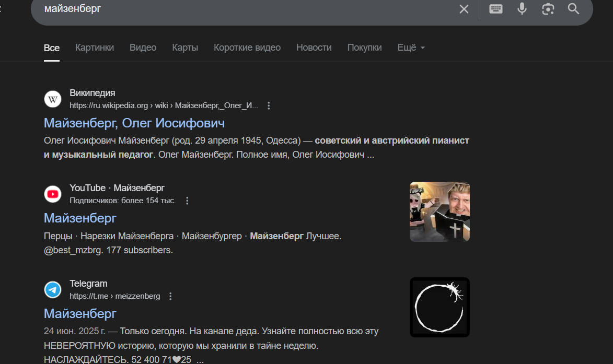613x364 pixels.
Task: Click the YouTube favicon
Action: click(x=53, y=194)
